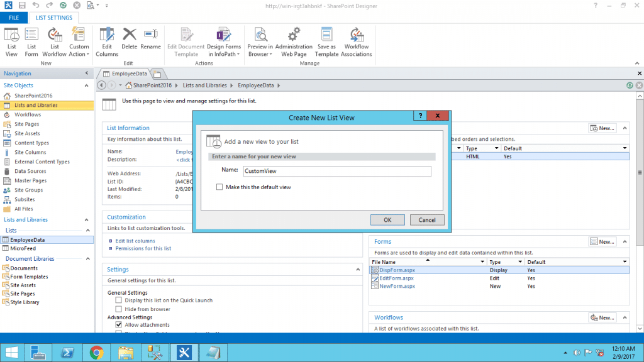
Task: Open the help question mark in dialog title
Action: tap(420, 116)
